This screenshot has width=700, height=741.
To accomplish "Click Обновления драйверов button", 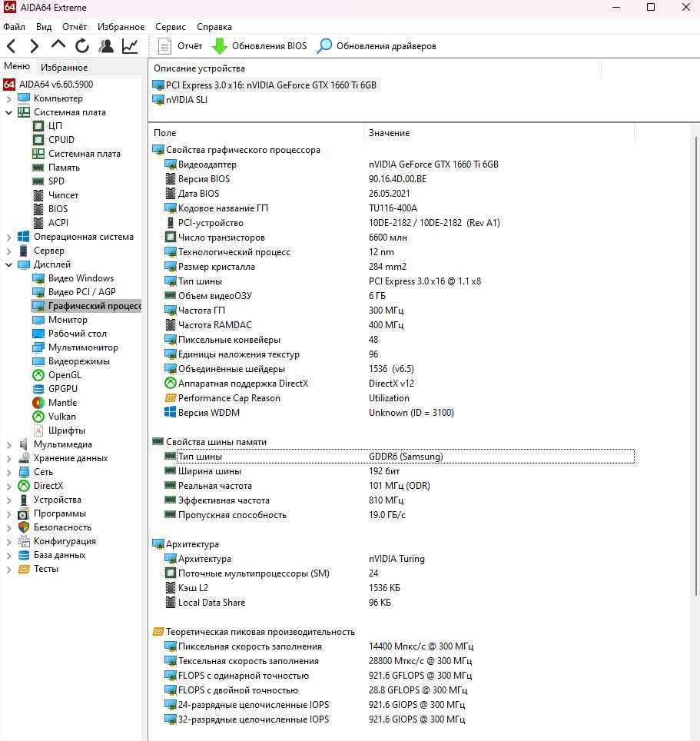I will (377, 46).
